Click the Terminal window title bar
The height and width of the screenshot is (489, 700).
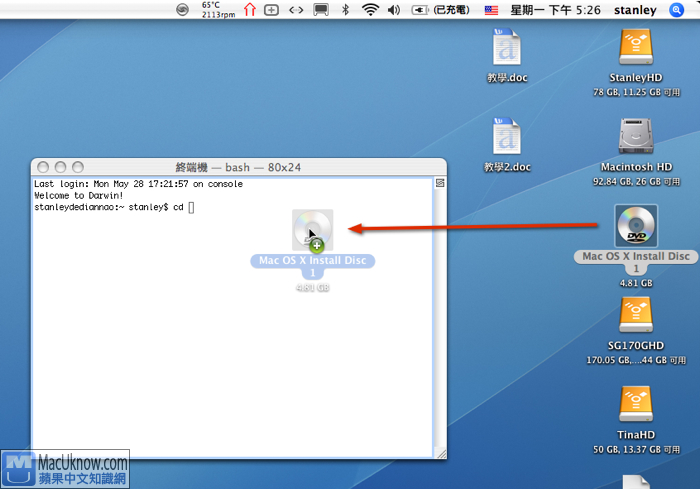238,167
